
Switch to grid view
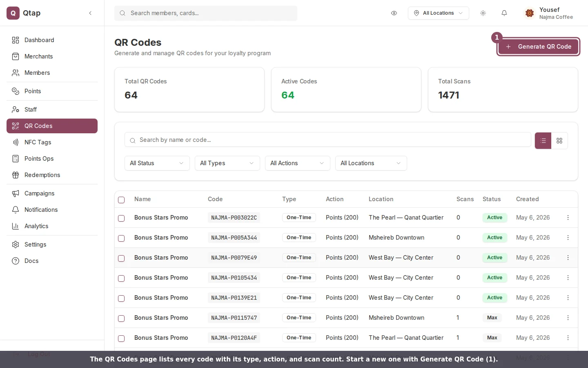pos(559,141)
